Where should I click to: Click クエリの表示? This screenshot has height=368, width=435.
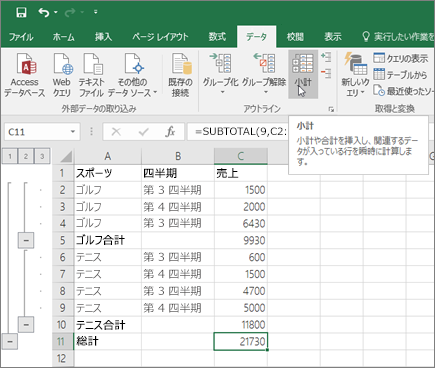[401, 58]
